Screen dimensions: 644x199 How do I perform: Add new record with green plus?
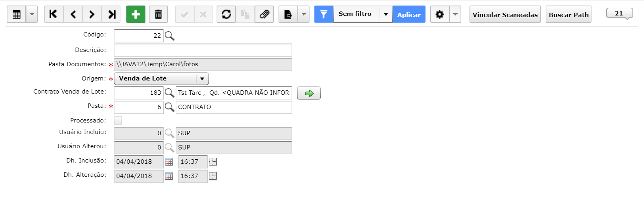(x=136, y=14)
